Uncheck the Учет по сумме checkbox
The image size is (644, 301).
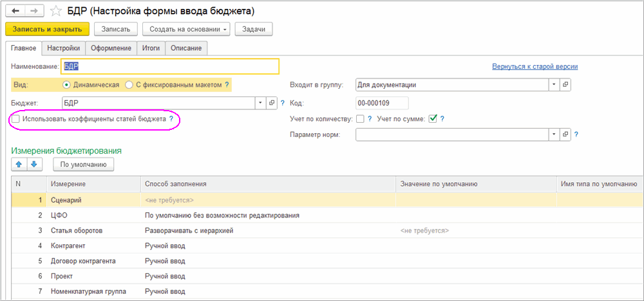433,118
